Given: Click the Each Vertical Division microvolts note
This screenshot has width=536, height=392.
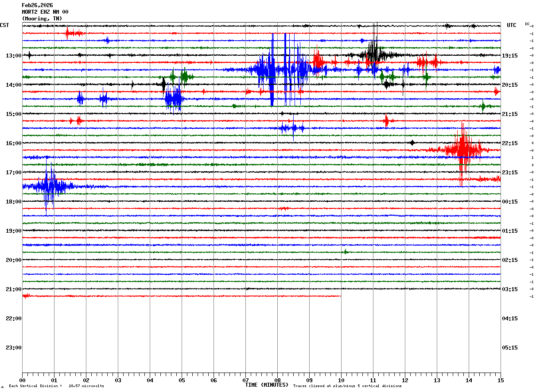Looking at the screenshot, I should pyautogui.click(x=56, y=386).
